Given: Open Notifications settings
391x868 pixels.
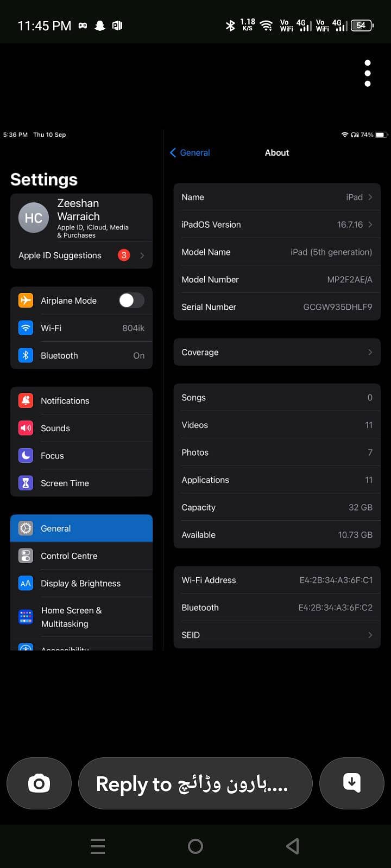Looking at the screenshot, I should [x=81, y=400].
